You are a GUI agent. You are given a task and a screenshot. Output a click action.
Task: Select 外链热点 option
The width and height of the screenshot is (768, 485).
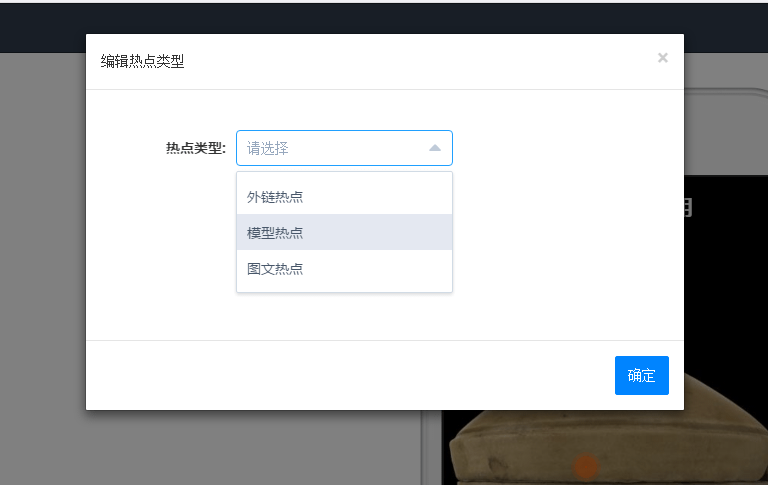tap(344, 196)
